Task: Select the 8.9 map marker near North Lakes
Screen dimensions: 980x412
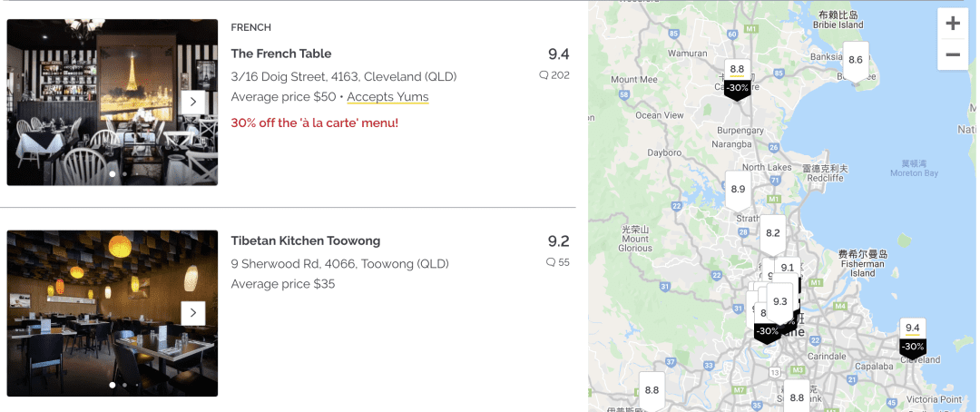Action: 738,189
